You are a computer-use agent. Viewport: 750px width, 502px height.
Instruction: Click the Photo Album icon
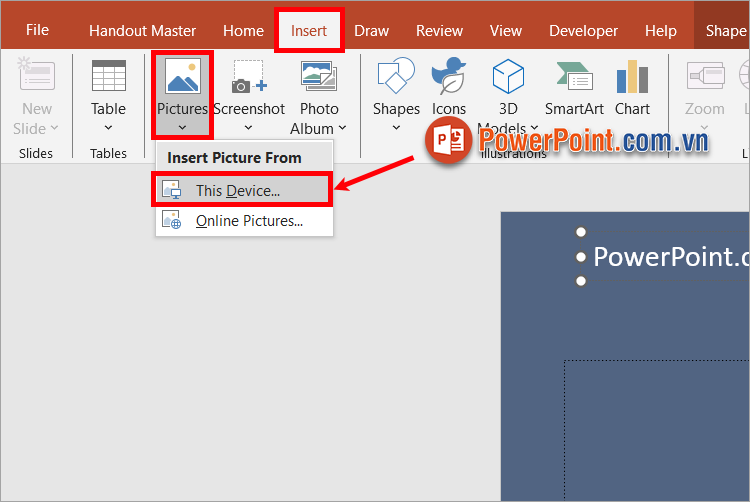click(318, 78)
